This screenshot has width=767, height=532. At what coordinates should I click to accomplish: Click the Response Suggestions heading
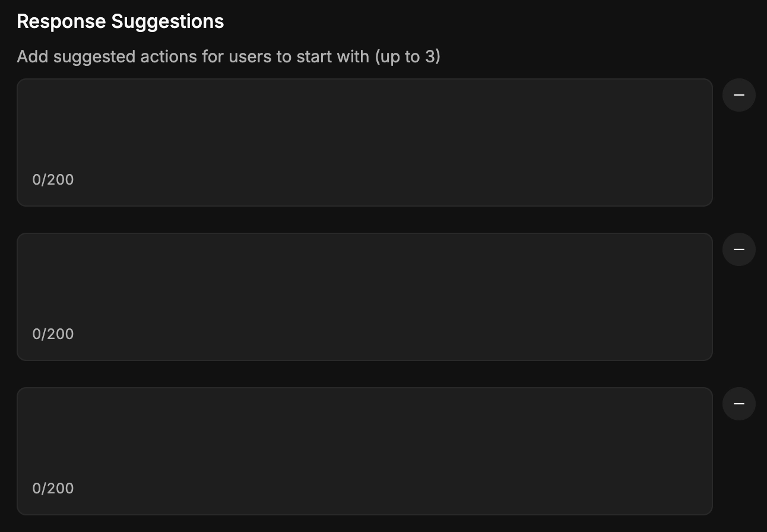[121, 22]
